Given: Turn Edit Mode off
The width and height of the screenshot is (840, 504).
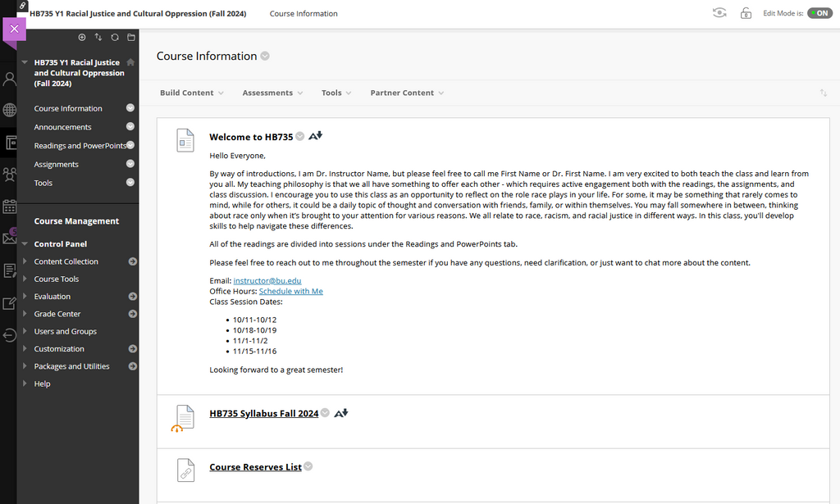Looking at the screenshot, I should click(819, 12).
